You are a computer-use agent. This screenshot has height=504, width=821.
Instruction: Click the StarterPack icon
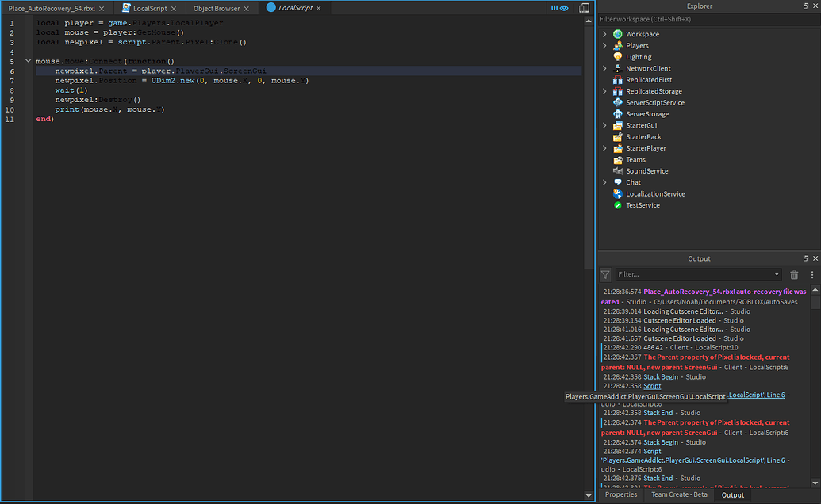pyautogui.click(x=618, y=137)
